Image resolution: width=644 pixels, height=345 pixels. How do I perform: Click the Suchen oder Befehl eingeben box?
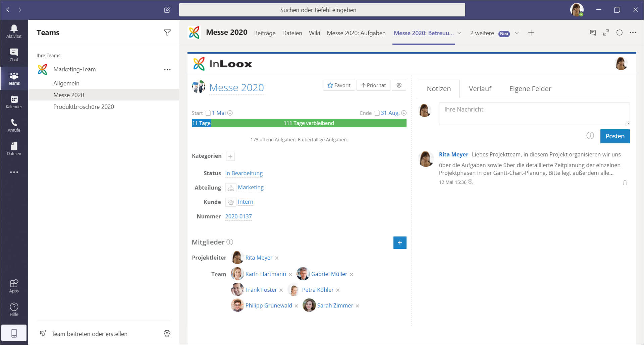tap(322, 10)
